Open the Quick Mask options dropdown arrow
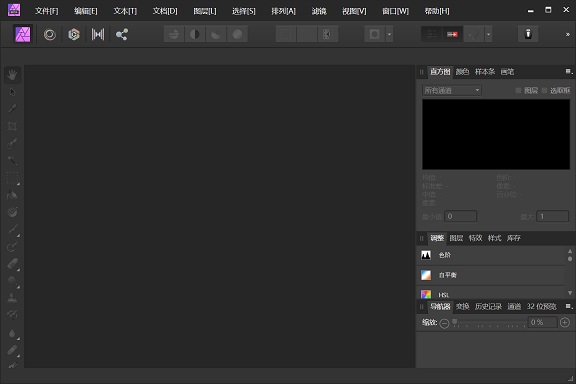This screenshot has width=576, height=384. tap(389, 35)
